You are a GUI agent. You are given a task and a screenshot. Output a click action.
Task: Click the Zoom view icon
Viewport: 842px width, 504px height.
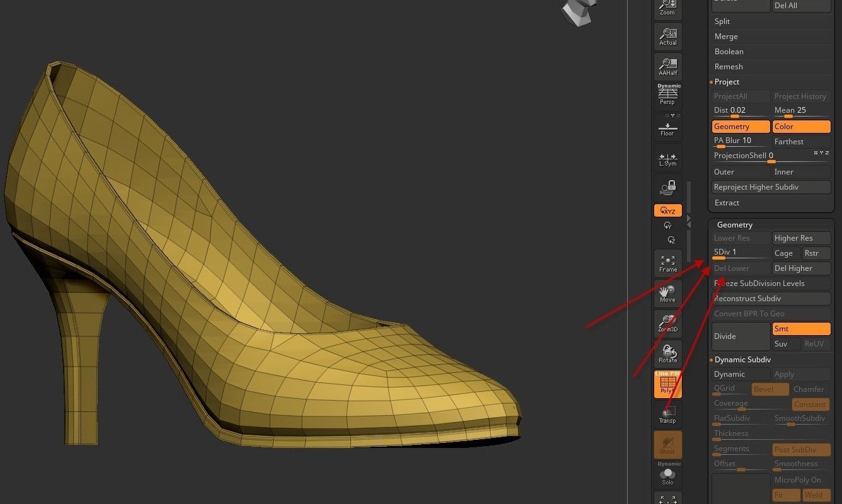click(x=667, y=8)
